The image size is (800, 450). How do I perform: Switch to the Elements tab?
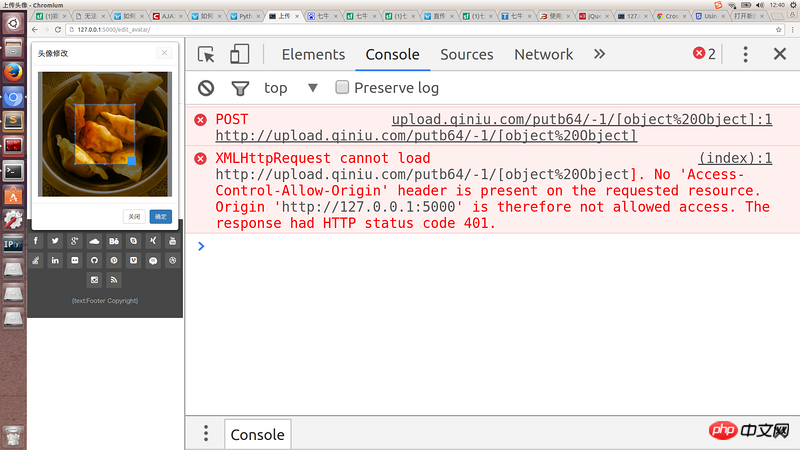click(x=313, y=55)
